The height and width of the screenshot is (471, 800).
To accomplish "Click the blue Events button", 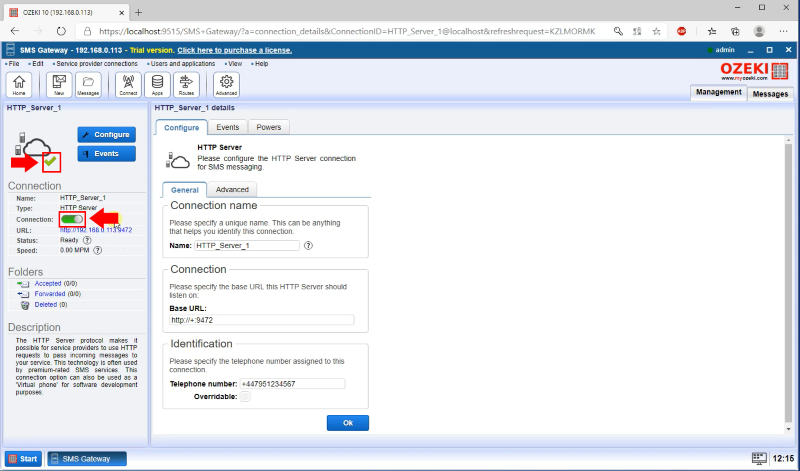I will [x=107, y=154].
